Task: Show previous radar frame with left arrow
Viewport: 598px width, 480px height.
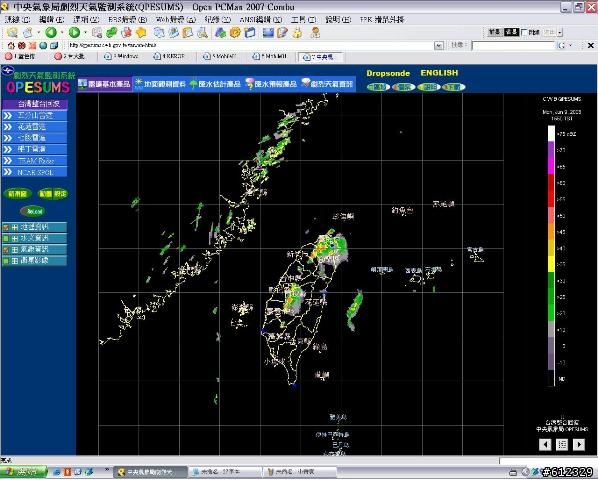Action: coord(545,445)
